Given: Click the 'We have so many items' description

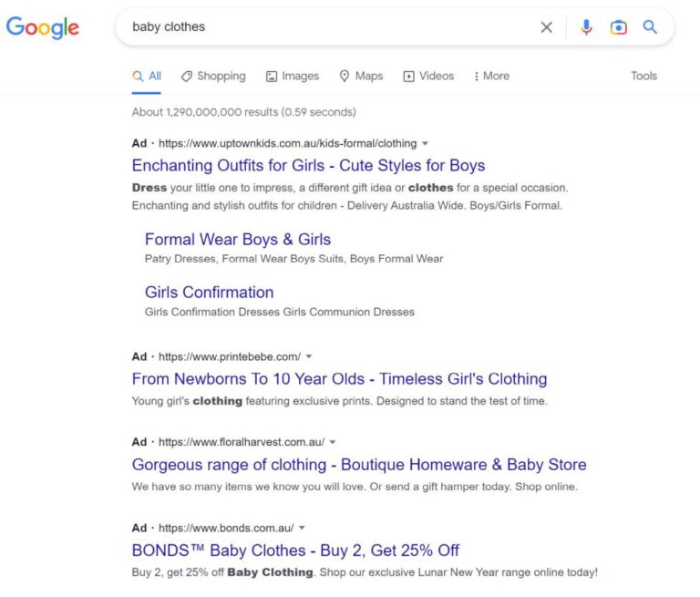Looking at the screenshot, I should [x=355, y=487].
